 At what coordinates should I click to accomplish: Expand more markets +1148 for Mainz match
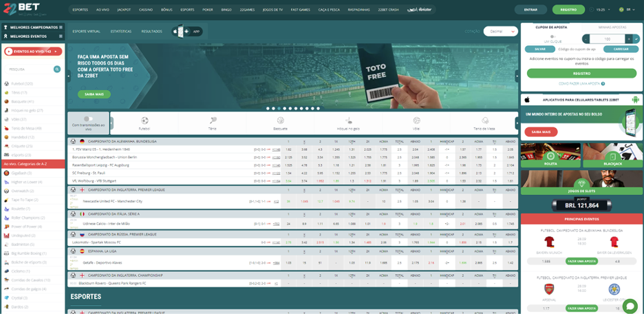tap(277, 149)
